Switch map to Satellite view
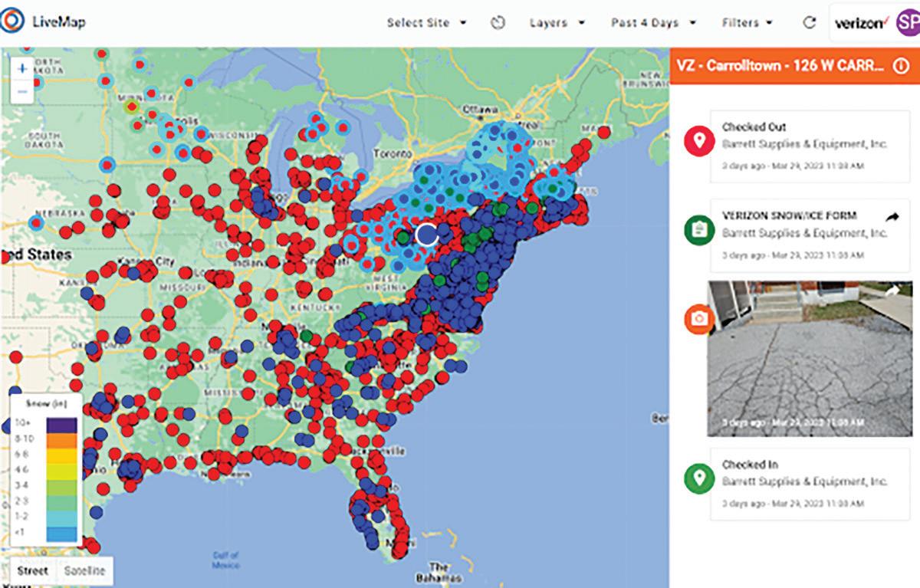Viewport: 920px width, 588px height. [x=84, y=570]
